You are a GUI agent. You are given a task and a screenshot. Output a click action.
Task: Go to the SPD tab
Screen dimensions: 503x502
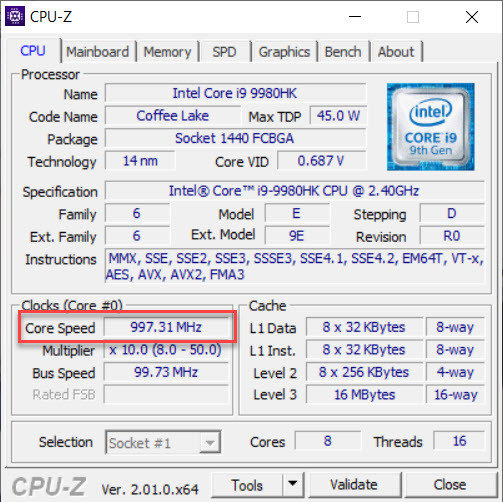224,52
